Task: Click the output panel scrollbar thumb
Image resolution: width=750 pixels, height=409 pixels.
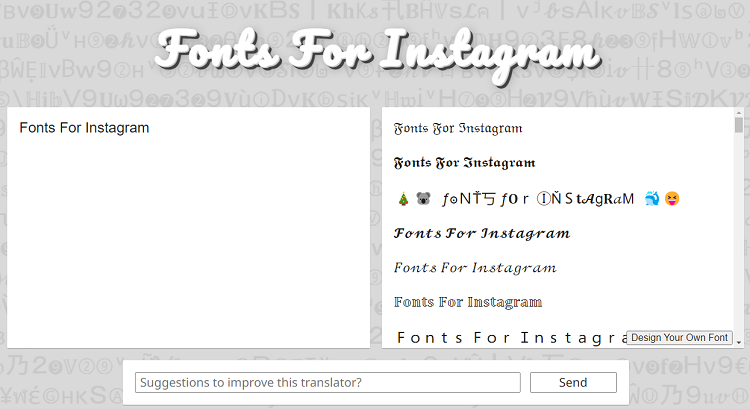Action: (739, 125)
